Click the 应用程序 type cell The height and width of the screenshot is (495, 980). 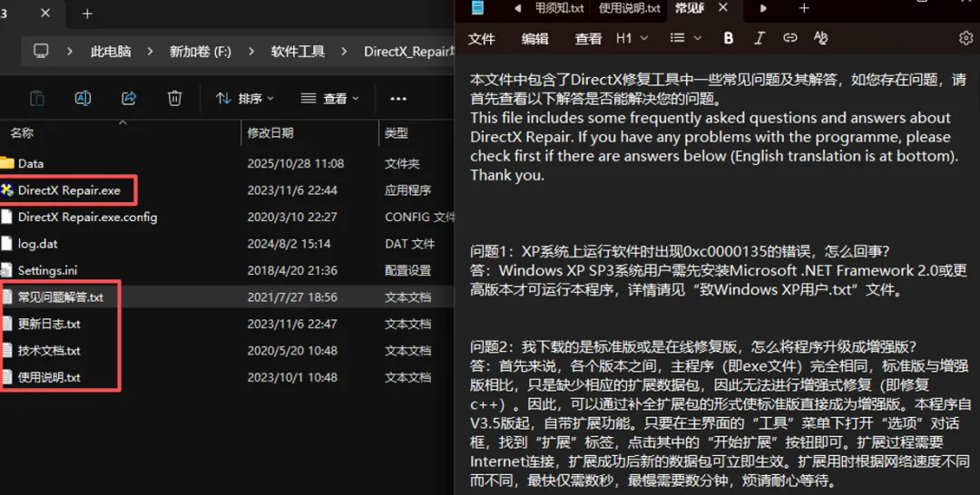407,190
